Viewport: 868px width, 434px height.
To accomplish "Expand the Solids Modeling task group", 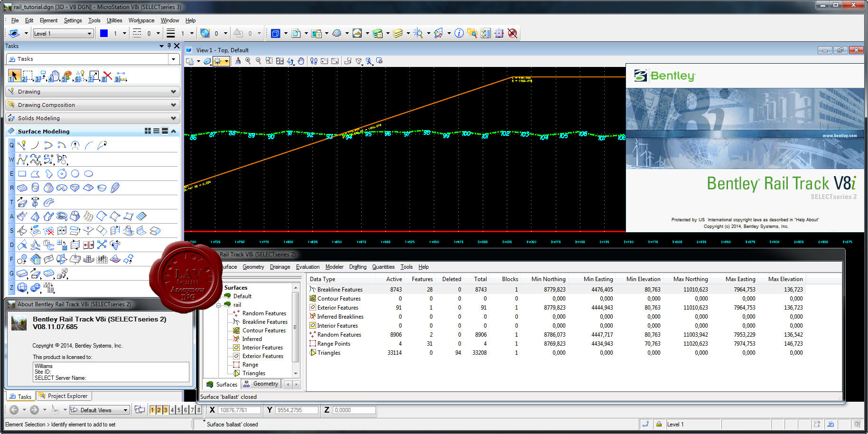I will tap(93, 118).
